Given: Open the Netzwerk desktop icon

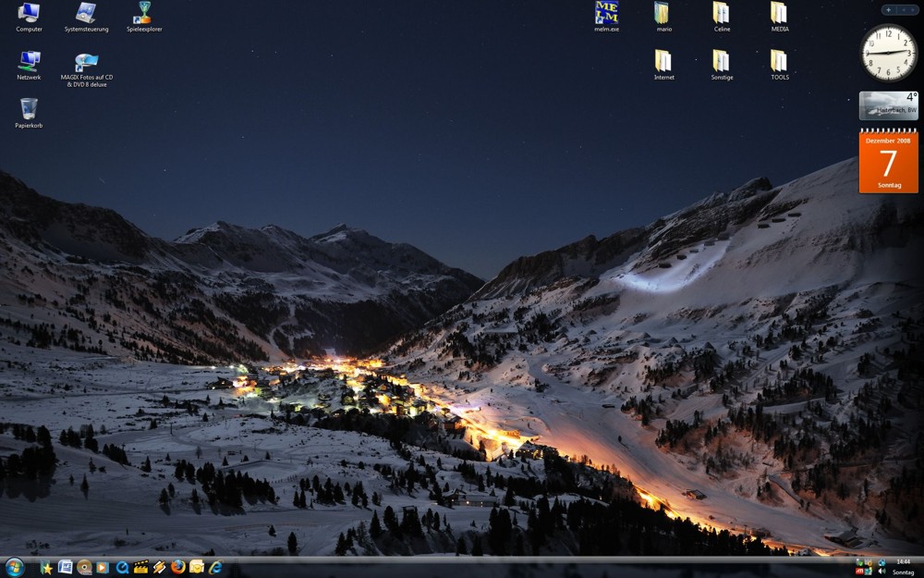Looking at the screenshot, I should (29, 62).
